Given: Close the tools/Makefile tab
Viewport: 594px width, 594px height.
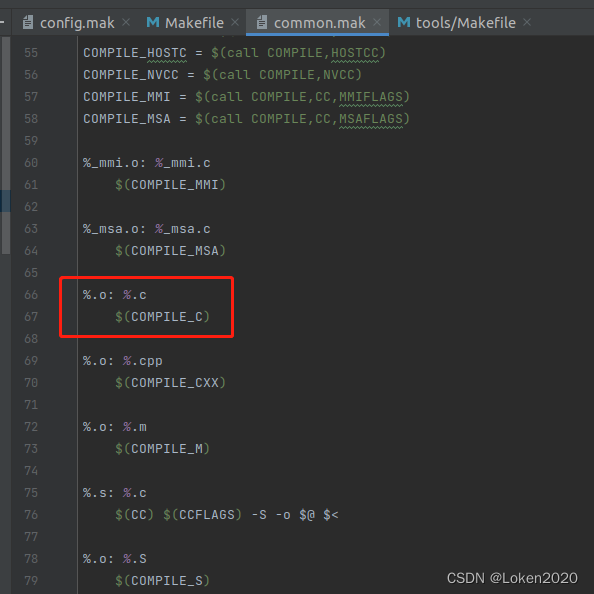Looking at the screenshot, I should (x=527, y=23).
